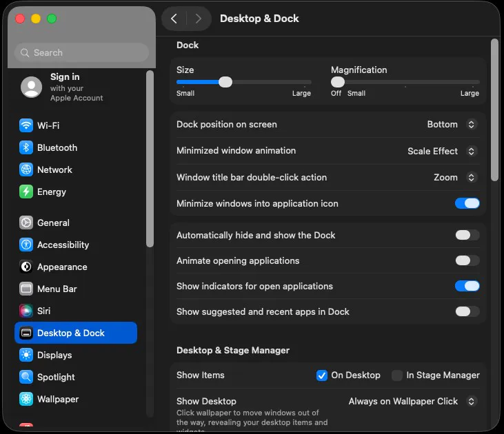Disable Minimize windows into application icon
This screenshot has height=434, width=504.
point(467,203)
